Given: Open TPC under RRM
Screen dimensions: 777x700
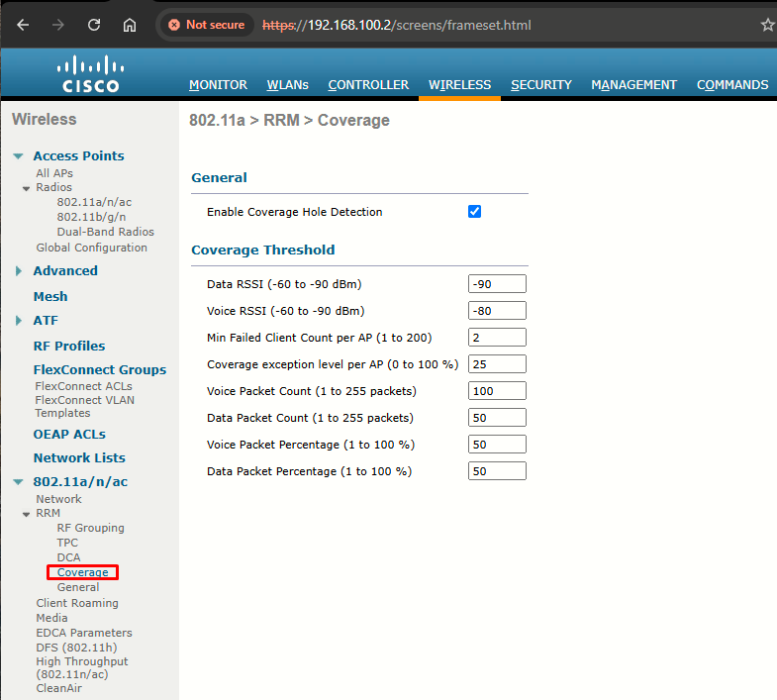Looking at the screenshot, I should click(67, 543).
